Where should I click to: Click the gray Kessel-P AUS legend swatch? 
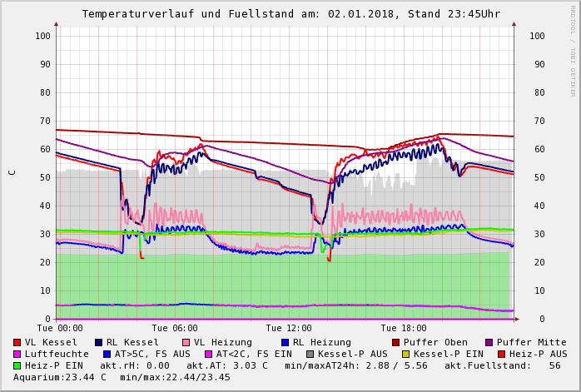(x=309, y=354)
